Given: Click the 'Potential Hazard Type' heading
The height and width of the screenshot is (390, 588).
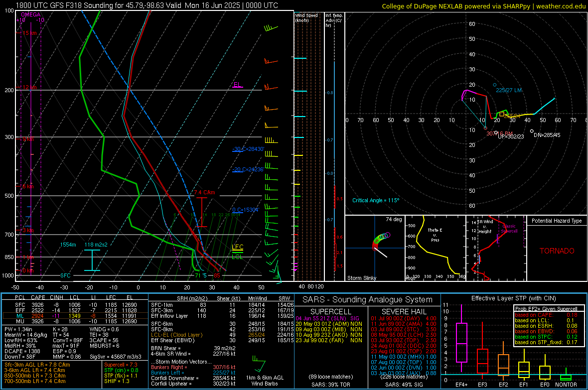Looking at the screenshot, I should (557, 221).
